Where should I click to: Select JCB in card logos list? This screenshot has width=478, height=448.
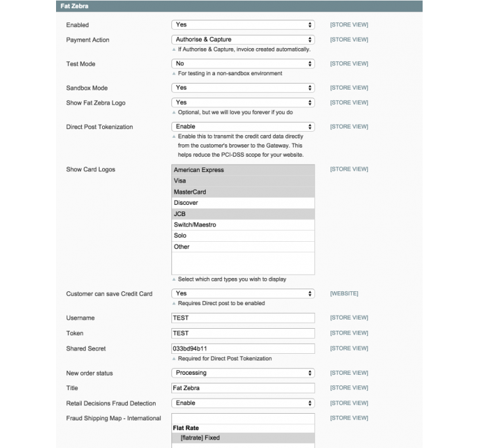(243, 214)
